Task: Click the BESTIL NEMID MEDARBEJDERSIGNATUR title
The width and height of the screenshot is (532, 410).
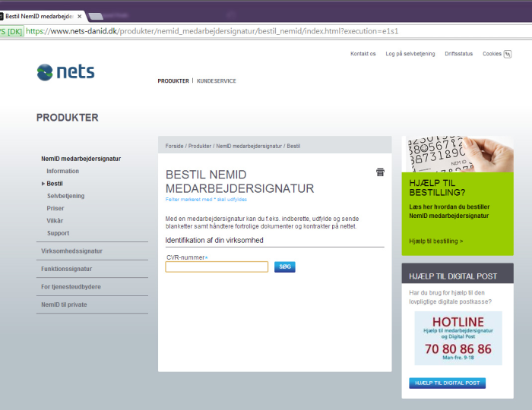Action: click(x=239, y=181)
